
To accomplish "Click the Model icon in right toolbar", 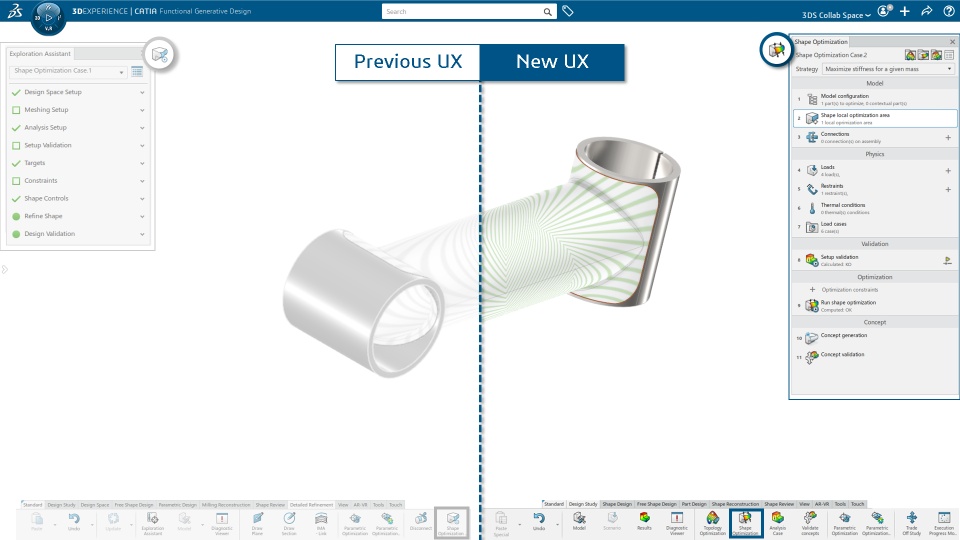I will tap(579, 522).
